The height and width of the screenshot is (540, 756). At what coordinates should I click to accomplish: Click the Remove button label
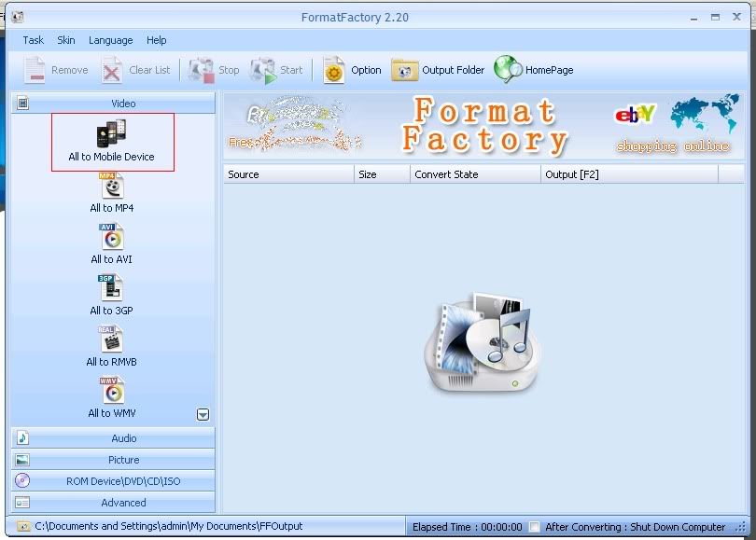(x=70, y=70)
